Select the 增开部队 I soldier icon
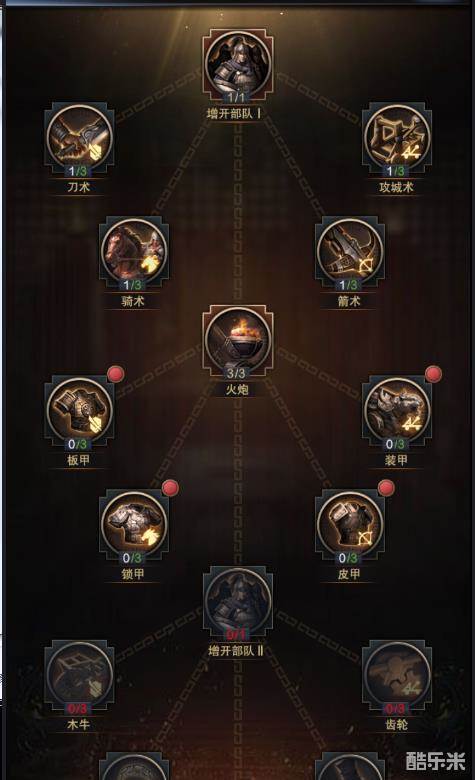Image resolution: width=475 pixels, height=780 pixels. (x=237, y=64)
